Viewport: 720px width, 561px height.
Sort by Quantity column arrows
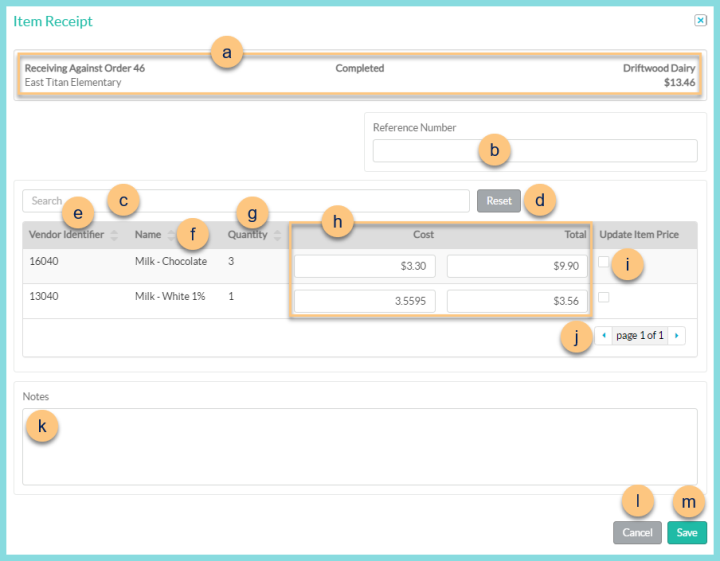(277, 235)
